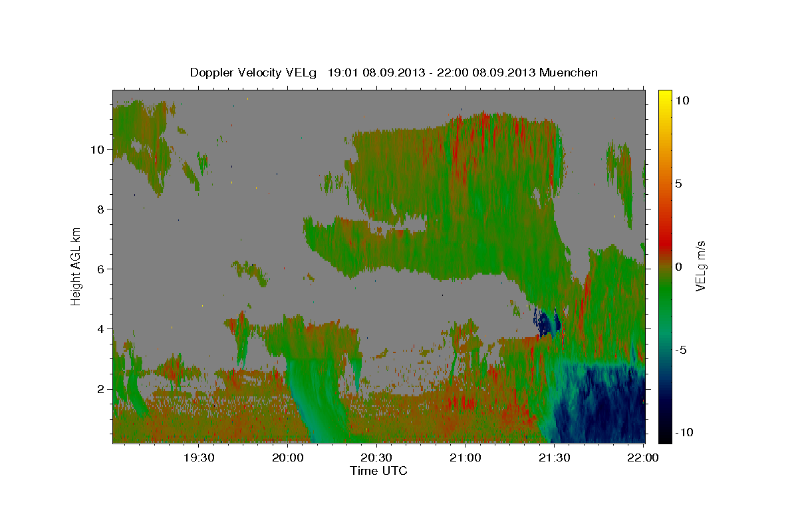The width and height of the screenshot is (798, 532).
Task: Click the plot title 'Doppler Velocity VELg'
Action: [x=255, y=72]
